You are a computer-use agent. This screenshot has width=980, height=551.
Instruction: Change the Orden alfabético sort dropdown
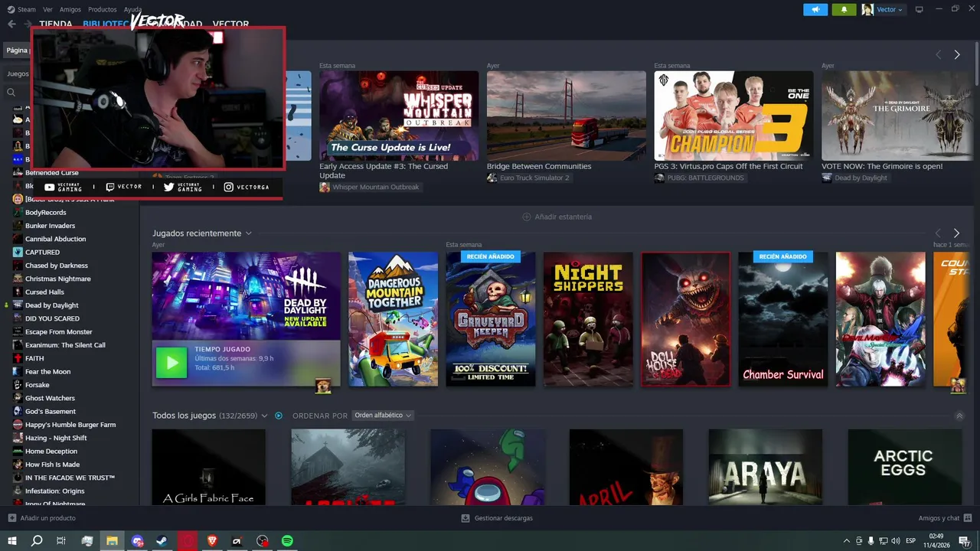click(x=384, y=416)
